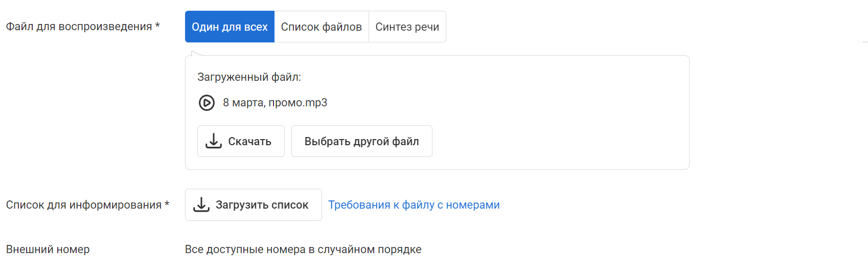Click the Внешний номер label
This screenshot has width=868, height=271.
coord(48,250)
